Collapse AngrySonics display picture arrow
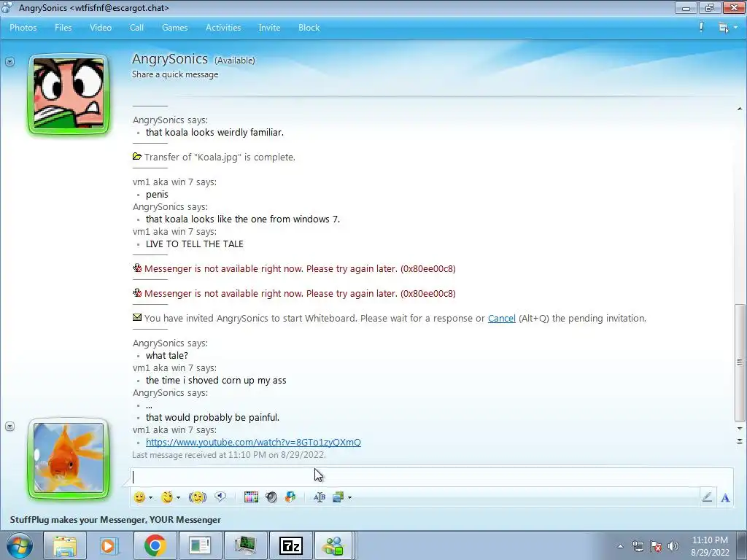747x560 pixels. click(x=9, y=61)
